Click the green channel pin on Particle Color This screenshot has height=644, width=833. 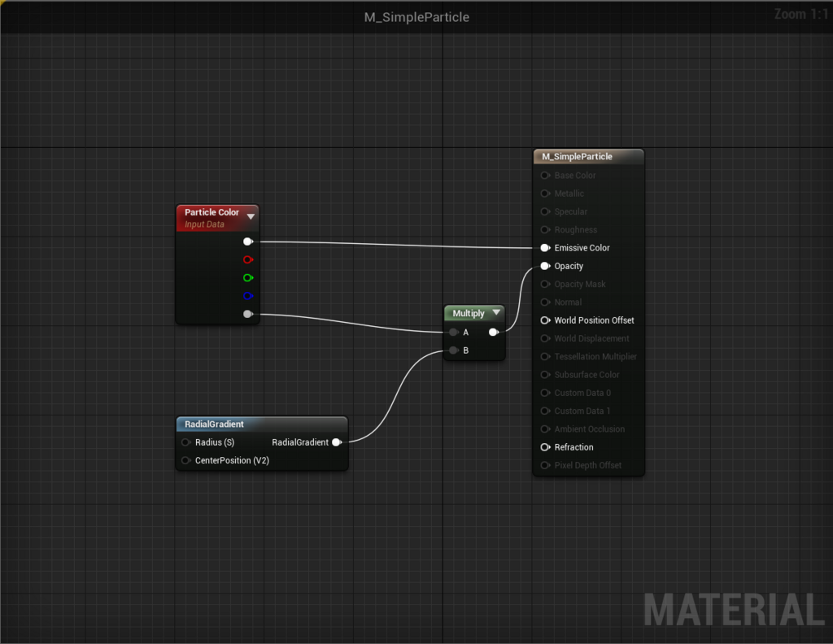coord(247,277)
